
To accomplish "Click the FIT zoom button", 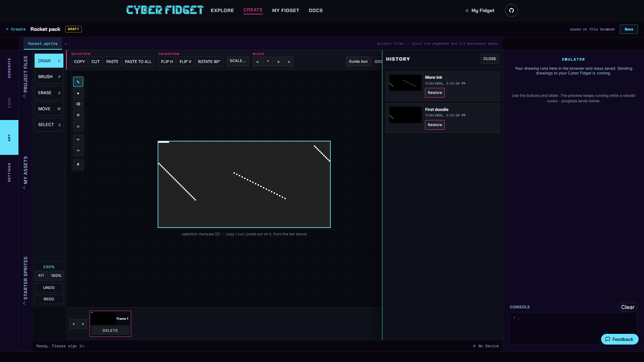I will [41, 276].
